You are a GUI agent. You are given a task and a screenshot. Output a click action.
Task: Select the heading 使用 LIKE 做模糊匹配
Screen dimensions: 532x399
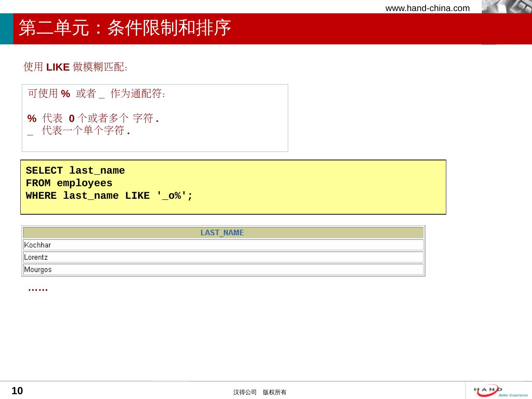[76, 67]
